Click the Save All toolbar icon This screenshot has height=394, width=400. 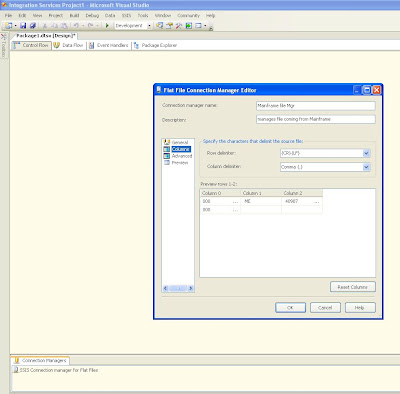click(x=33, y=25)
